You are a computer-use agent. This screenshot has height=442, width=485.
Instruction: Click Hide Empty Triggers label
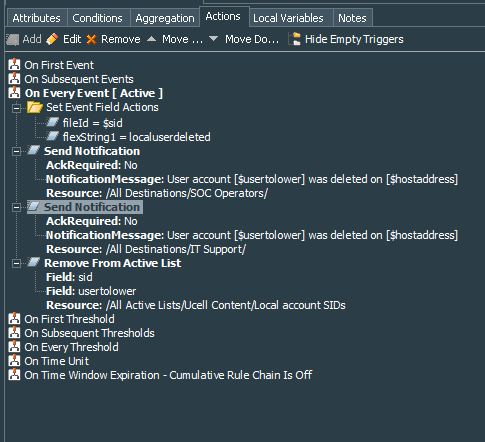click(x=354, y=39)
